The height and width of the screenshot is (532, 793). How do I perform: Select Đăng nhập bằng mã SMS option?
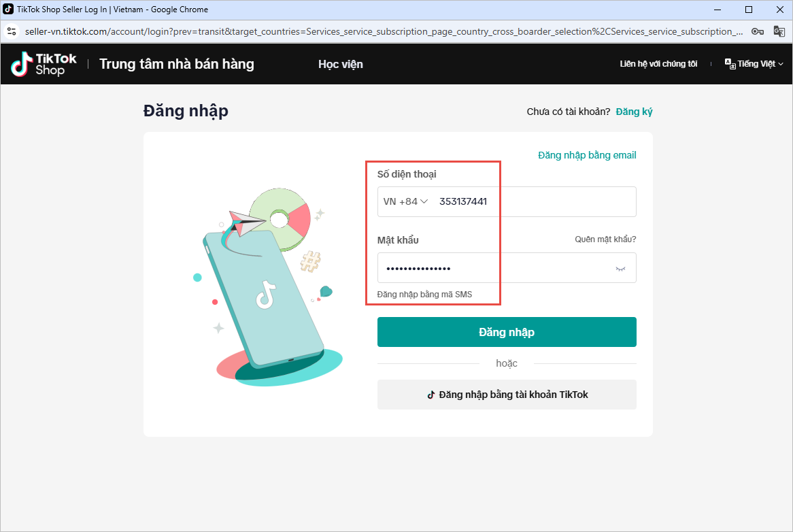[x=424, y=295]
